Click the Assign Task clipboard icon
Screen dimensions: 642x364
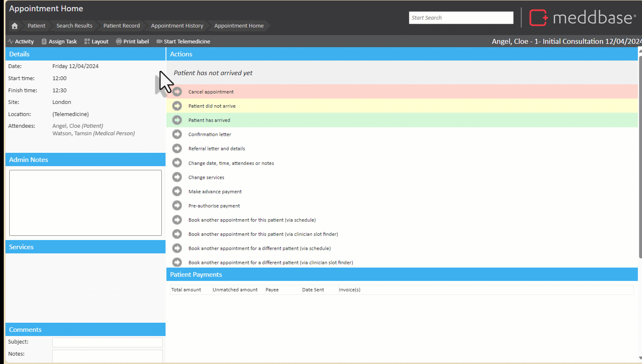click(x=44, y=41)
